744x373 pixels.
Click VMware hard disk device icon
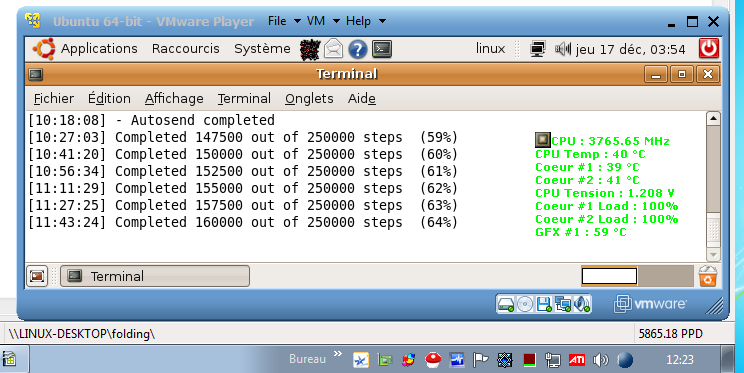506,304
